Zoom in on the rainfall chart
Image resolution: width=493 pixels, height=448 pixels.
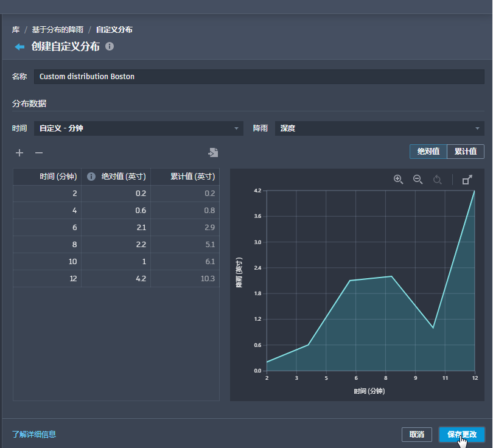pos(399,180)
